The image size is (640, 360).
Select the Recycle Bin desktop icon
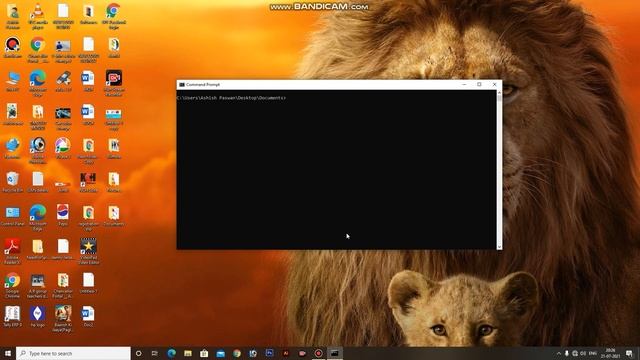point(12,181)
